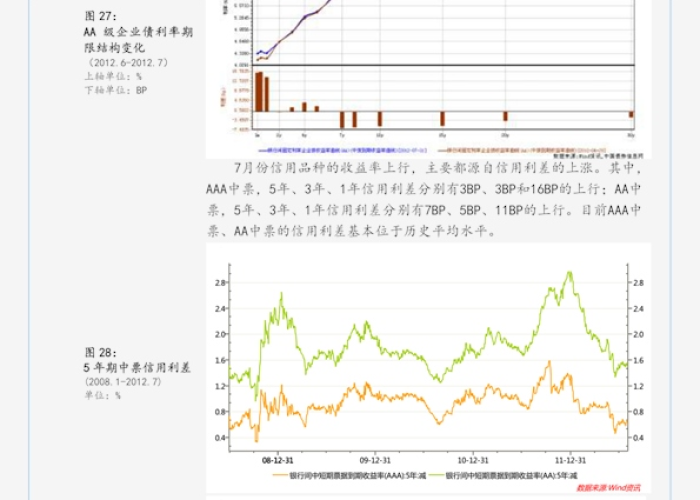Click the left y-axis value '2.8'
Image resolution: width=700 pixels, height=500 pixels.
(220, 283)
